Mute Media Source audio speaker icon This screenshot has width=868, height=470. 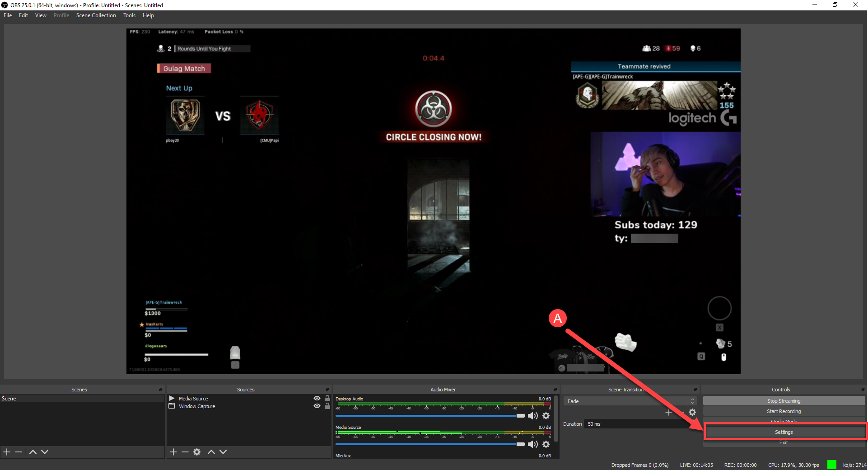[533, 444]
